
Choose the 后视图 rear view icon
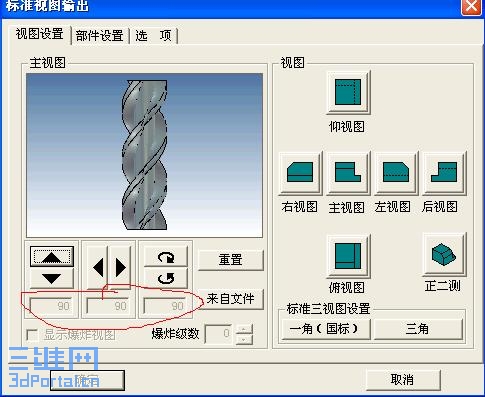click(x=444, y=172)
